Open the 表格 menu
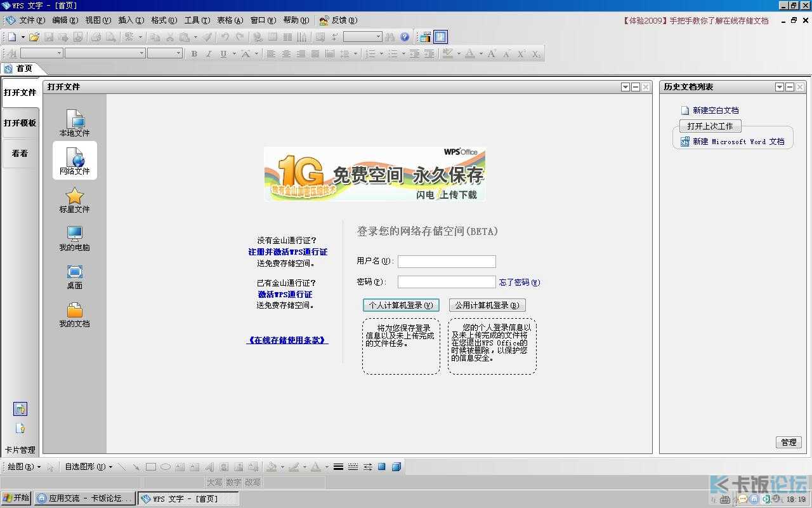Screen dimensions: 812x508 (230, 20)
